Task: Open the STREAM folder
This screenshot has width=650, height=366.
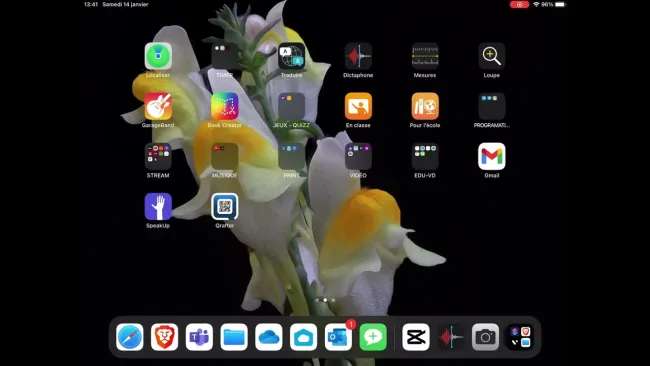Action: (x=158, y=156)
